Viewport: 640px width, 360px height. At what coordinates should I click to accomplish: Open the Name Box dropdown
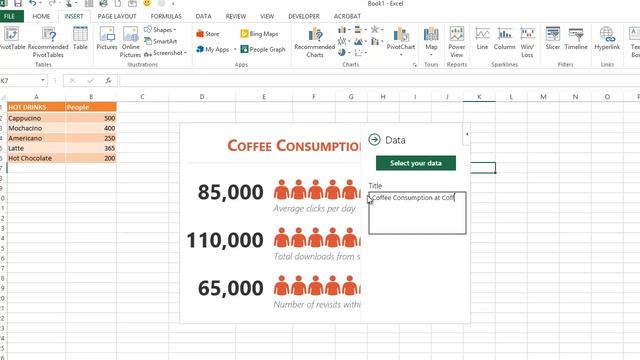[43, 81]
